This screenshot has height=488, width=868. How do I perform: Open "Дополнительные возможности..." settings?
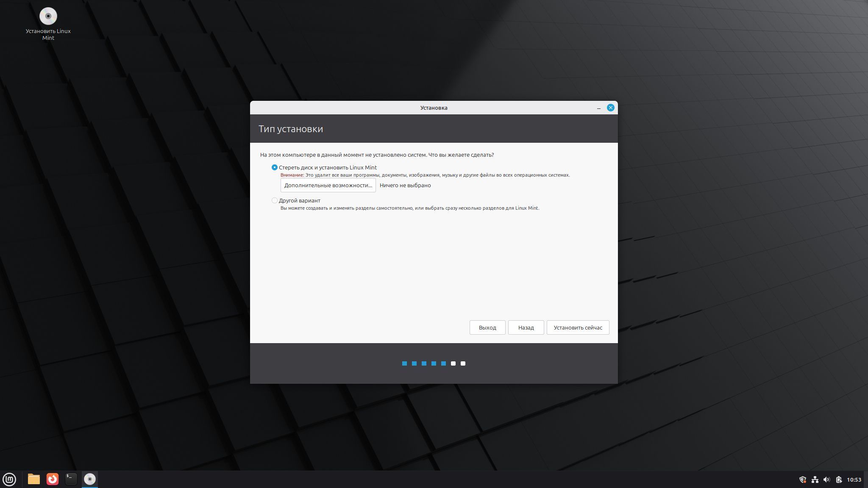point(328,185)
